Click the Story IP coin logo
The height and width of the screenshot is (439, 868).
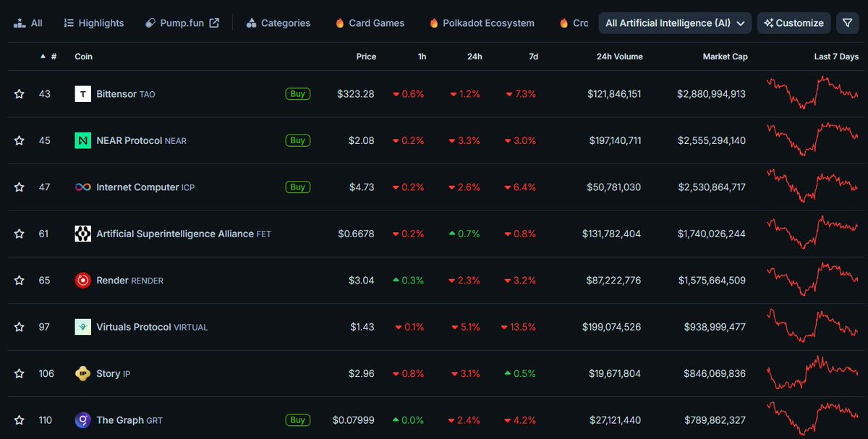83,373
